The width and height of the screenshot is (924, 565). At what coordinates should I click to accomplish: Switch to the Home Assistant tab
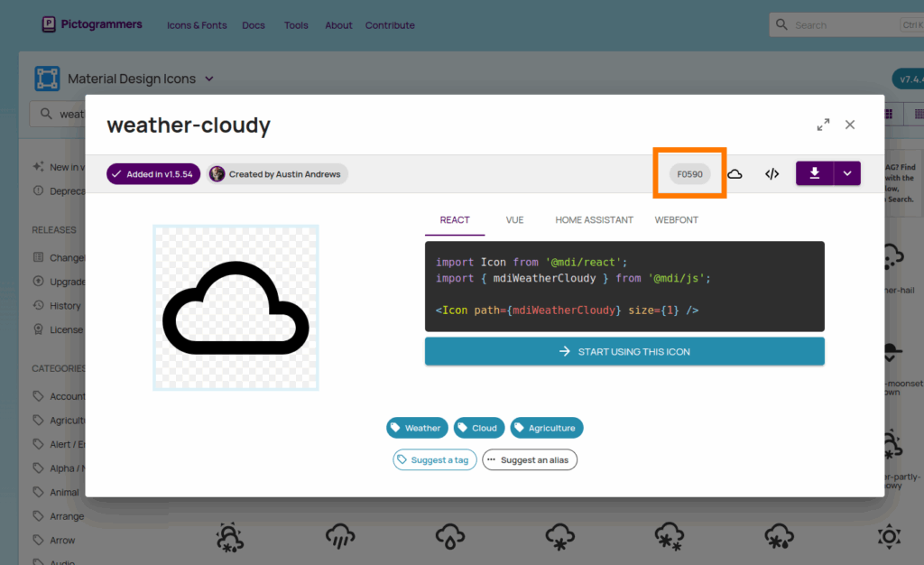pos(594,220)
